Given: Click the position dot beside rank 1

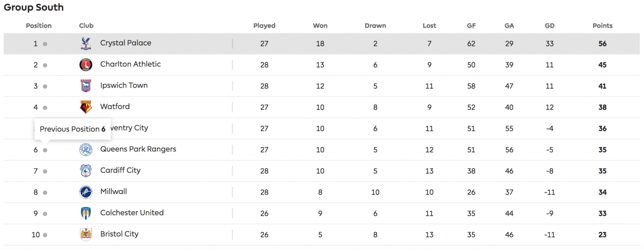Looking at the screenshot, I should coord(45,44).
